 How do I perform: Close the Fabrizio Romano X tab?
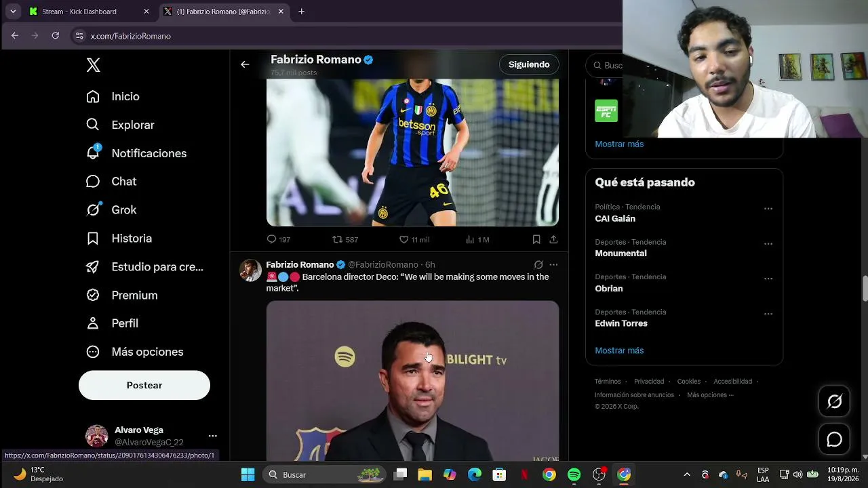pos(279,12)
